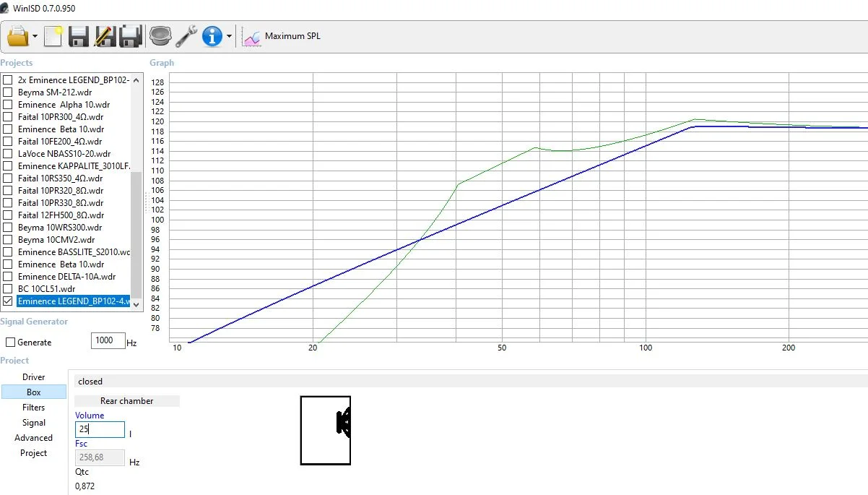
Task: Click the save all stacked floppies icon
Action: click(130, 35)
